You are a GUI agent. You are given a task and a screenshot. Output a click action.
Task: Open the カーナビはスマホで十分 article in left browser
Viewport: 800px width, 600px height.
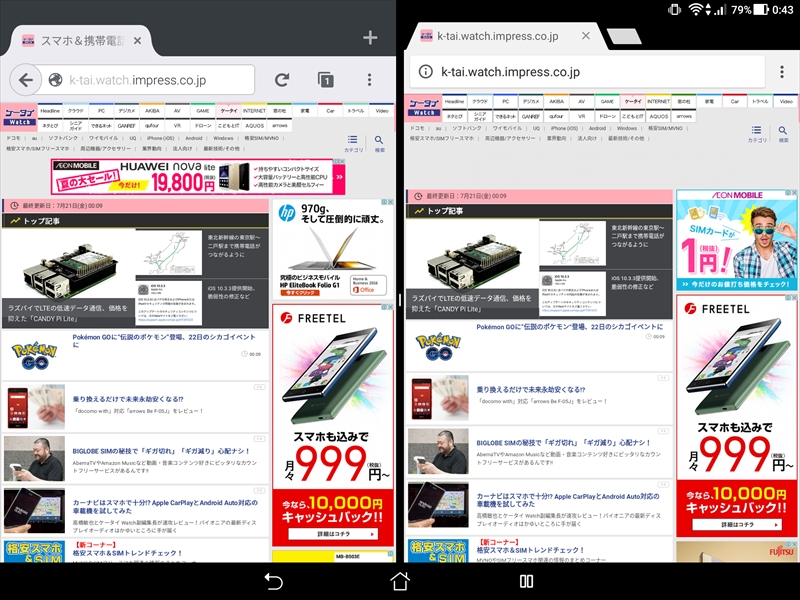click(135, 511)
